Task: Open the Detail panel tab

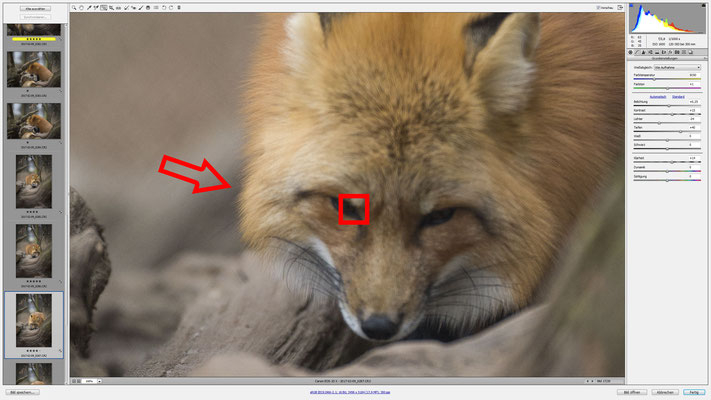Action: (x=643, y=53)
